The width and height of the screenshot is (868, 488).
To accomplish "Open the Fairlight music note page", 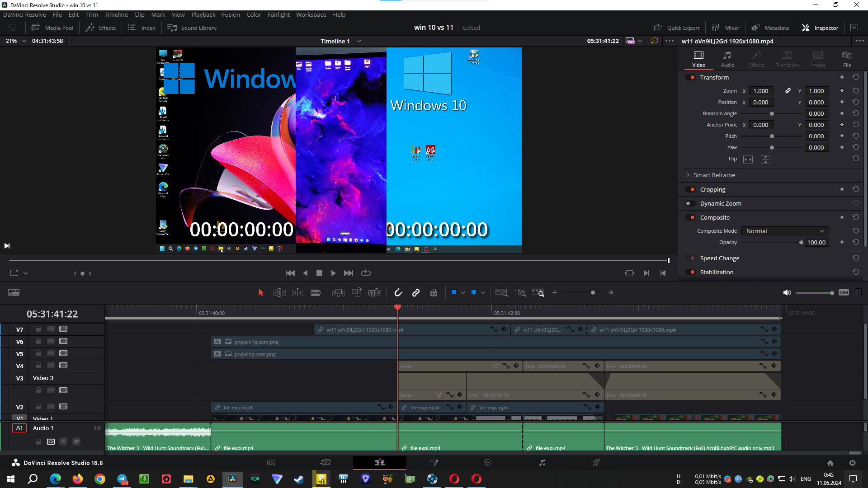I will tap(542, 462).
